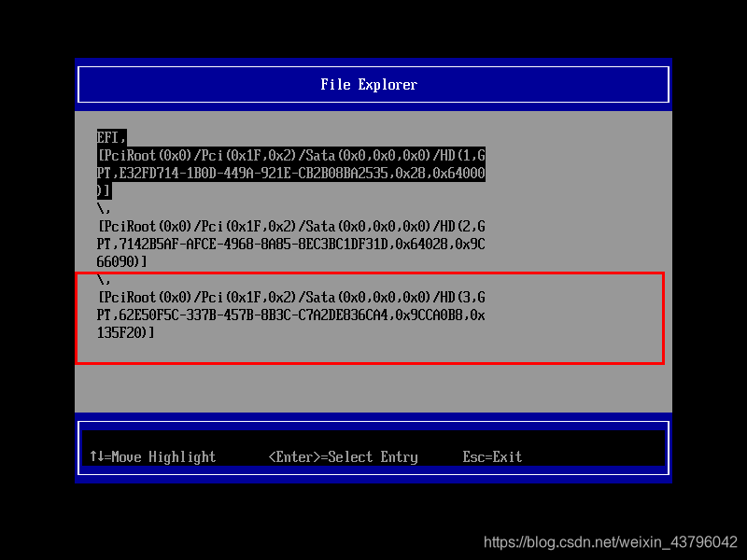The width and height of the screenshot is (747, 560).
Task: Select the HD(2,GPT,7142B5AF partition entry
Action: pyautogui.click(x=290, y=235)
